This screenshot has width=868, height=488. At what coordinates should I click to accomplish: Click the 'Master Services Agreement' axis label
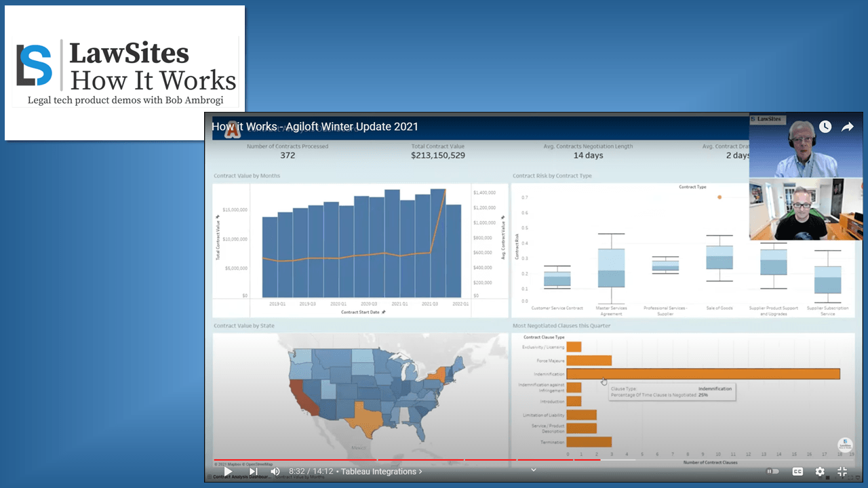(612, 310)
